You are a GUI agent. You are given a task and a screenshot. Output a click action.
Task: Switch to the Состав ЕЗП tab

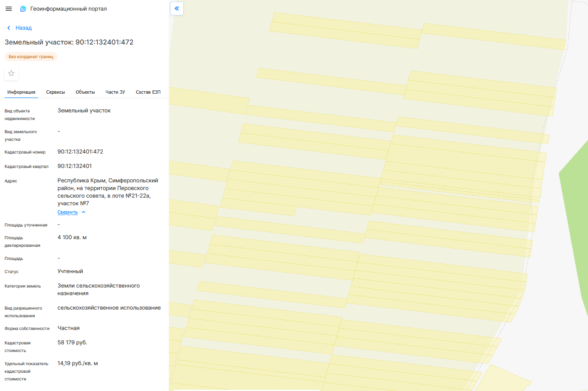(x=148, y=92)
